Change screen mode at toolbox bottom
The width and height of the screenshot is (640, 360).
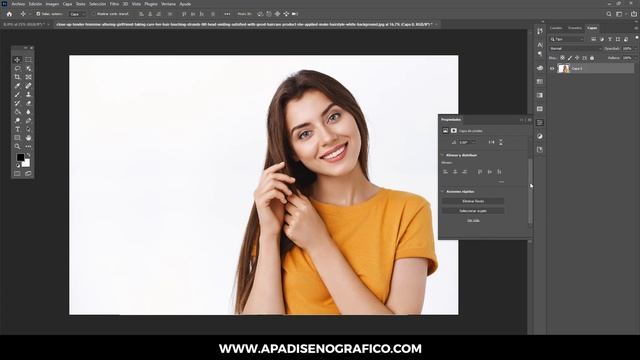[28, 173]
